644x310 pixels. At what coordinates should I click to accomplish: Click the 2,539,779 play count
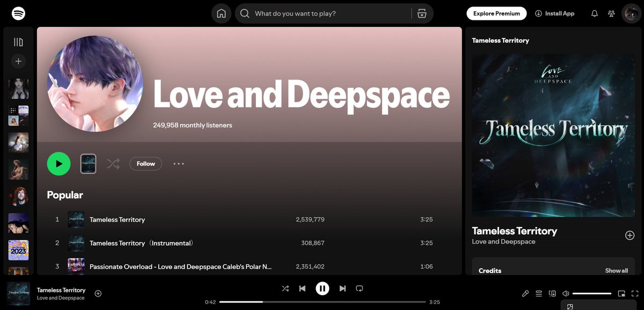click(310, 220)
